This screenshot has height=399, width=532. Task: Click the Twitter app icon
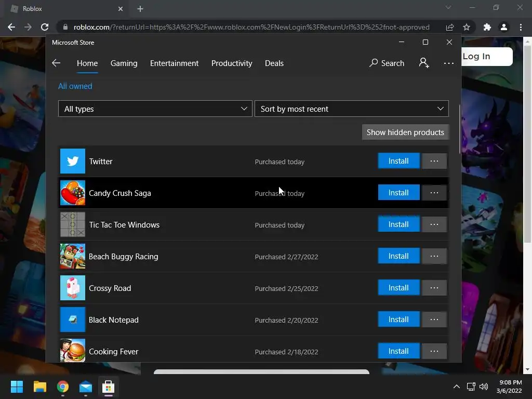tap(73, 161)
